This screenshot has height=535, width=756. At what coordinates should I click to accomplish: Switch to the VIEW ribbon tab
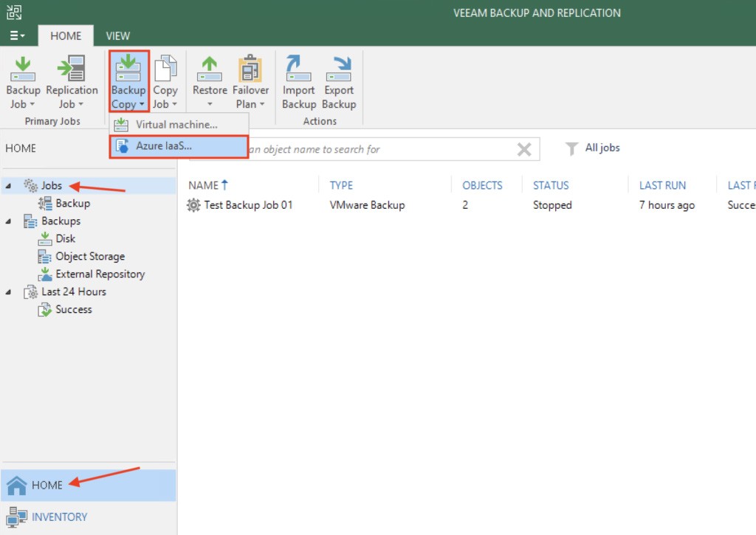pyautogui.click(x=117, y=35)
